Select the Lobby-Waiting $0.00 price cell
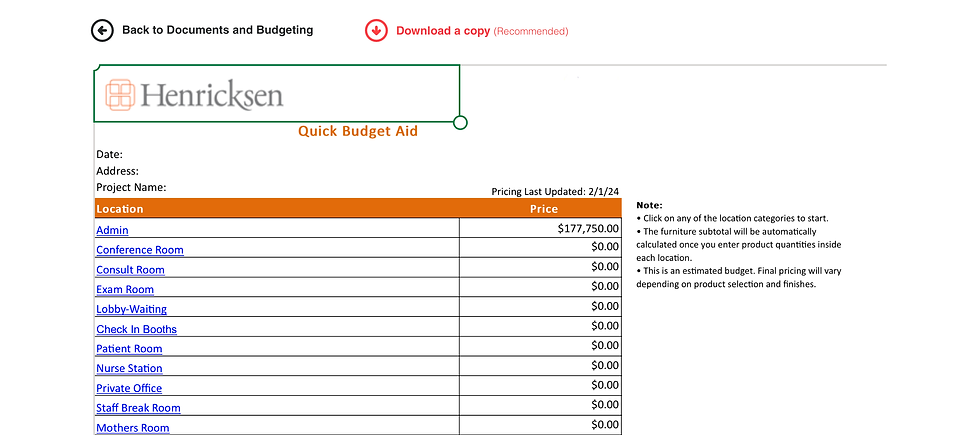Screen dimensions: 980x435 click(x=541, y=307)
